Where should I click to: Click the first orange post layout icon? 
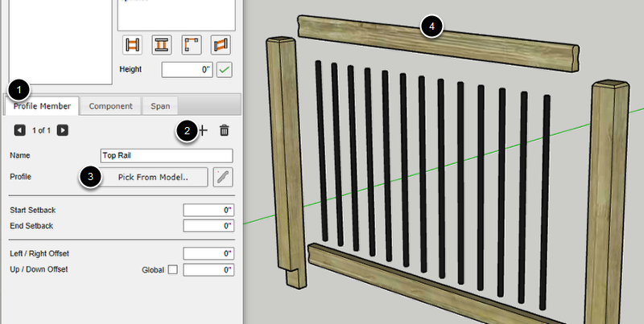pos(131,44)
